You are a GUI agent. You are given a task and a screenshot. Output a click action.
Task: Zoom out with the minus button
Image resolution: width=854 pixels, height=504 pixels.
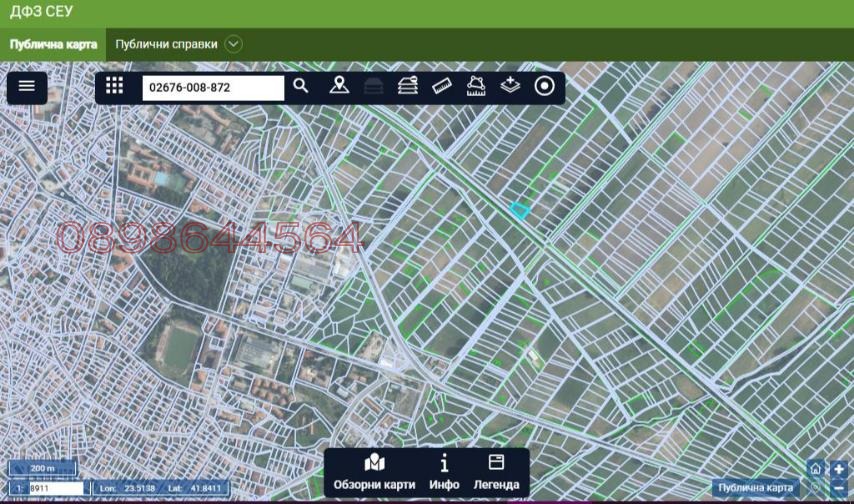pos(839,488)
